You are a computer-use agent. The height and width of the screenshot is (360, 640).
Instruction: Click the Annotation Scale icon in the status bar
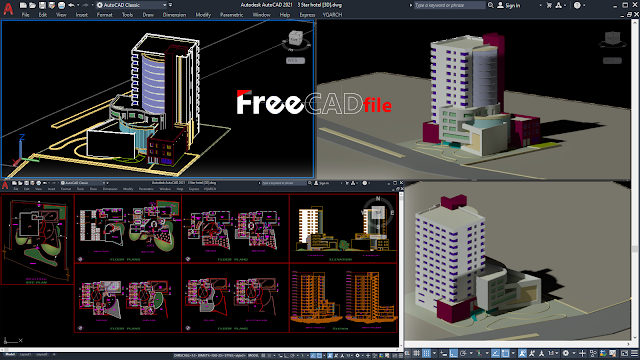coord(541,353)
